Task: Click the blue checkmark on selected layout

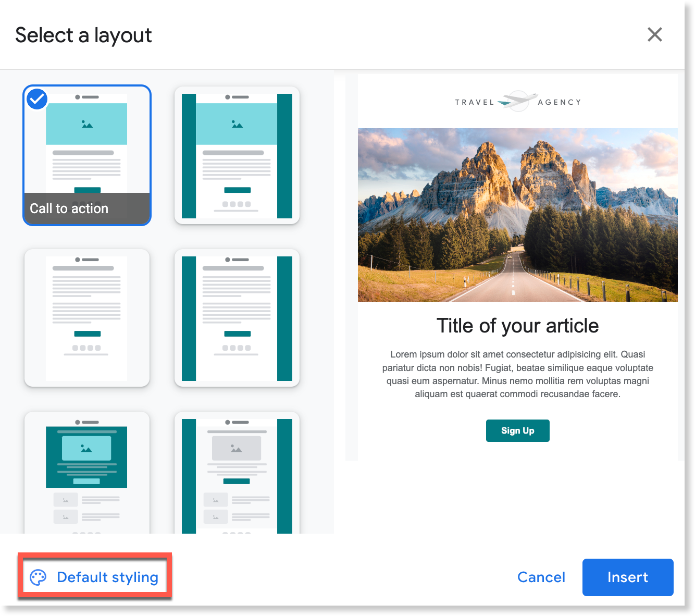Action: 36,98
